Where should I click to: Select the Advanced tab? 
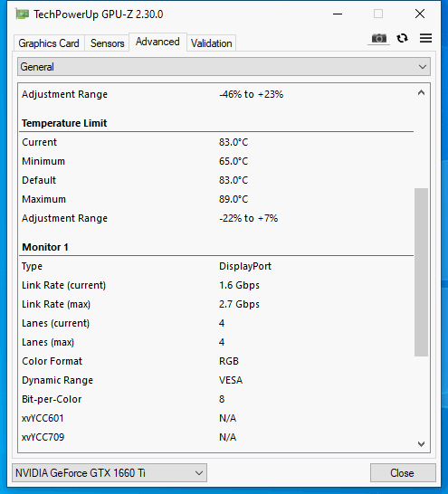157,42
